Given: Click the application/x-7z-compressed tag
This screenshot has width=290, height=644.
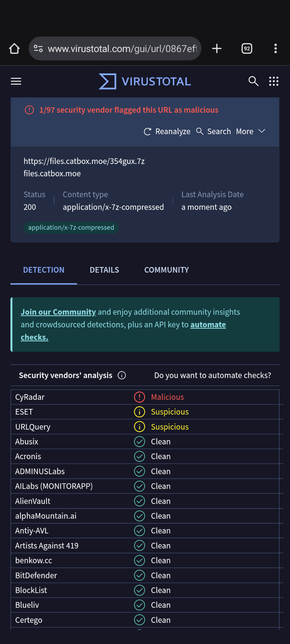Looking at the screenshot, I should click(x=71, y=227).
